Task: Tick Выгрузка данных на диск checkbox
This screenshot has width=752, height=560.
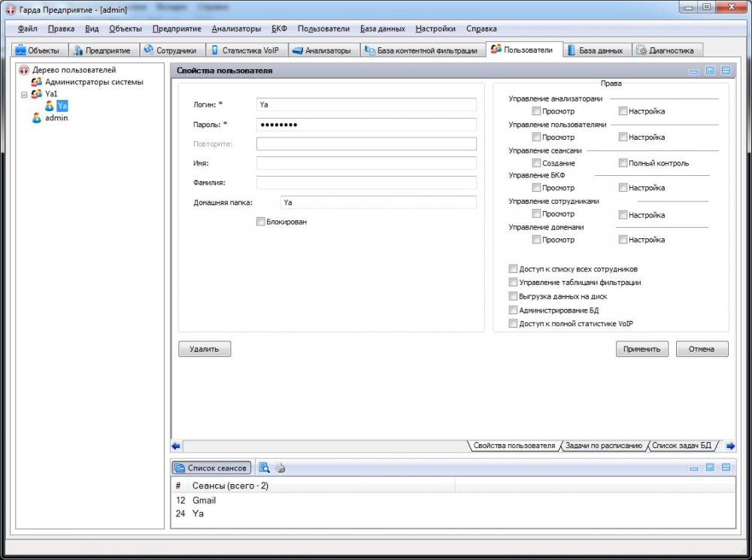Action: [514, 296]
